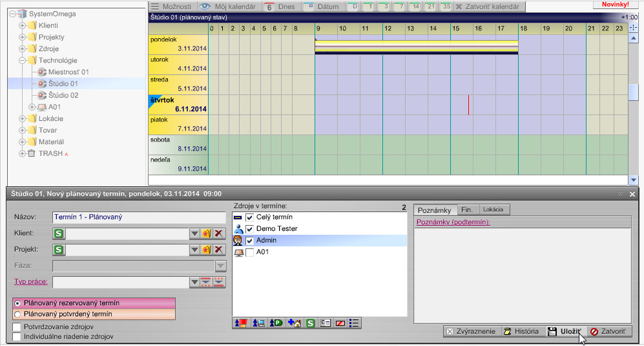Uncheck the Demo Tester resource checkbox

[249, 229]
